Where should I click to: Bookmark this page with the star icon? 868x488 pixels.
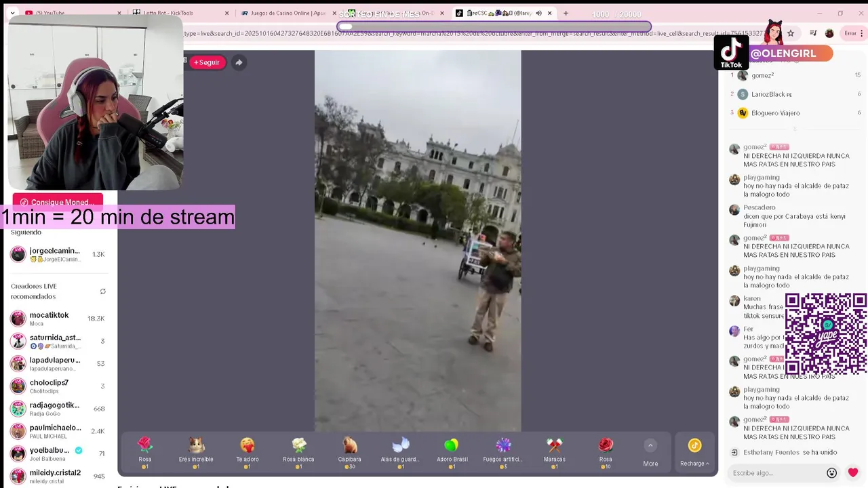pos(791,33)
